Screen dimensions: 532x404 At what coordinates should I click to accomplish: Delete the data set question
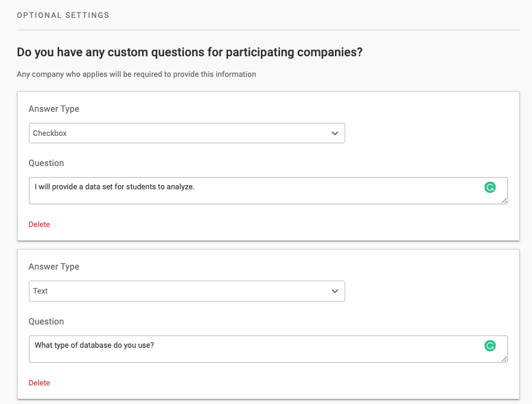39,224
